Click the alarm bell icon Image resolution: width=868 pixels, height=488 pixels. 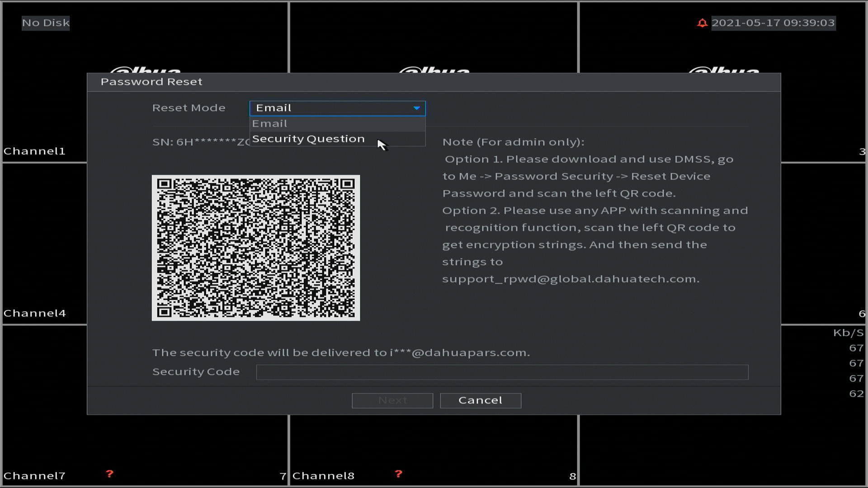702,23
